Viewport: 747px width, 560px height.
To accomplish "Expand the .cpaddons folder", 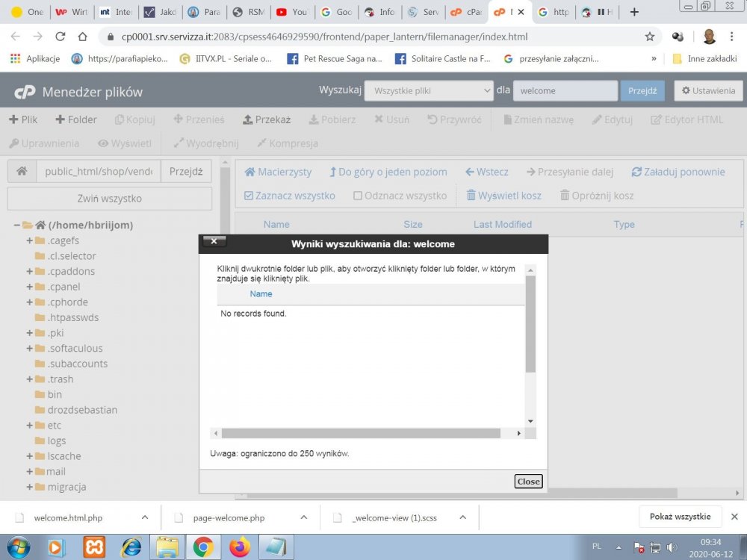I will (x=30, y=272).
